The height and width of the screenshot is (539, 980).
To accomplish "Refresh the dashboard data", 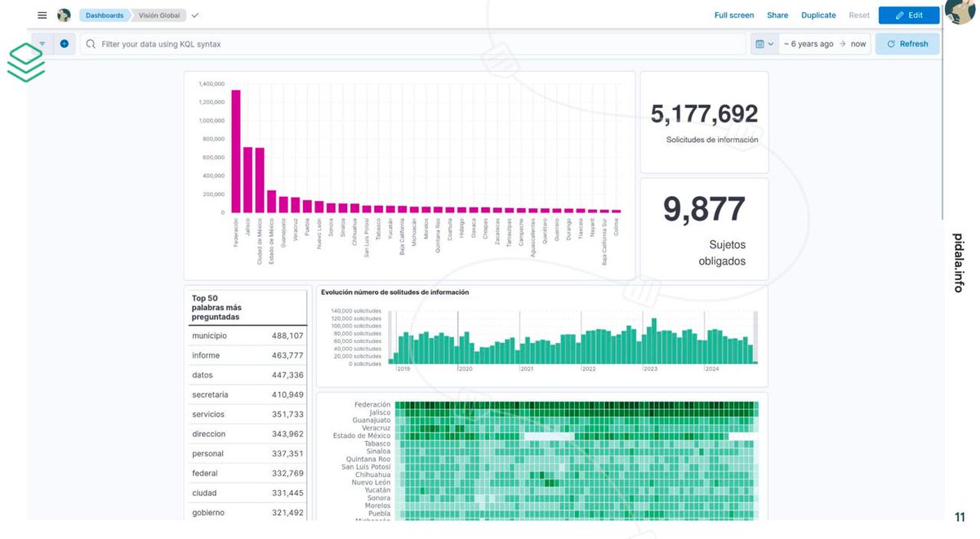I will point(907,44).
